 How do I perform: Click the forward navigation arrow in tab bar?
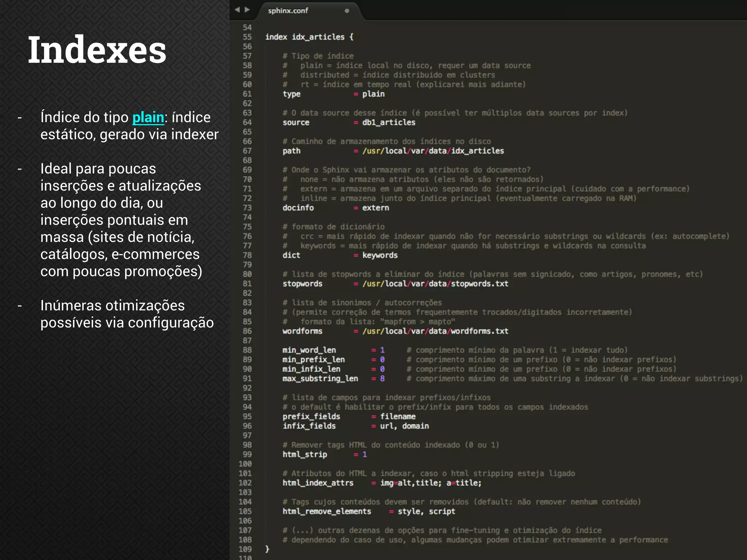247,10
